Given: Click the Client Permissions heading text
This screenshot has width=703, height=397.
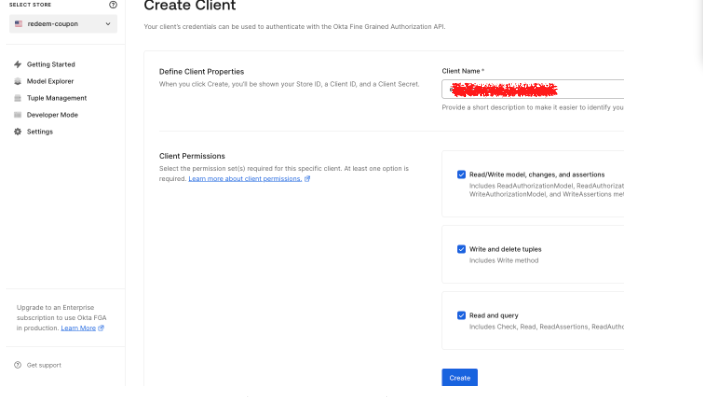Looking at the screenshot, I should click(192, 156).
